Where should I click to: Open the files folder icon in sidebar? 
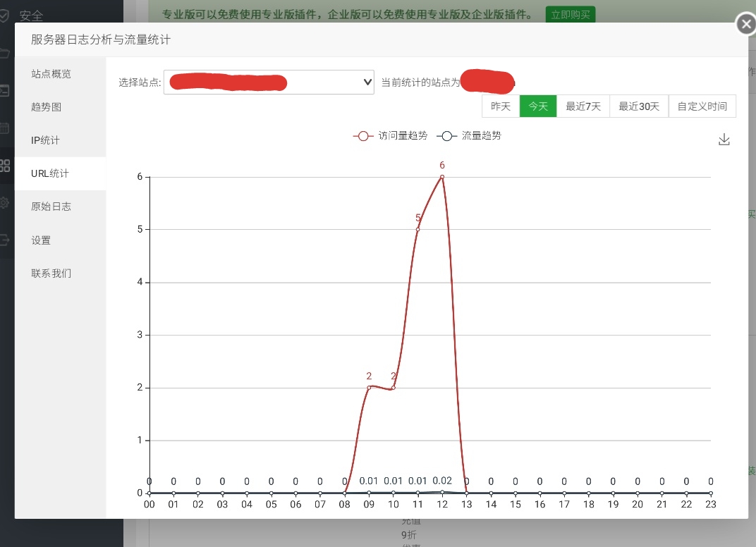click(4, 53)
